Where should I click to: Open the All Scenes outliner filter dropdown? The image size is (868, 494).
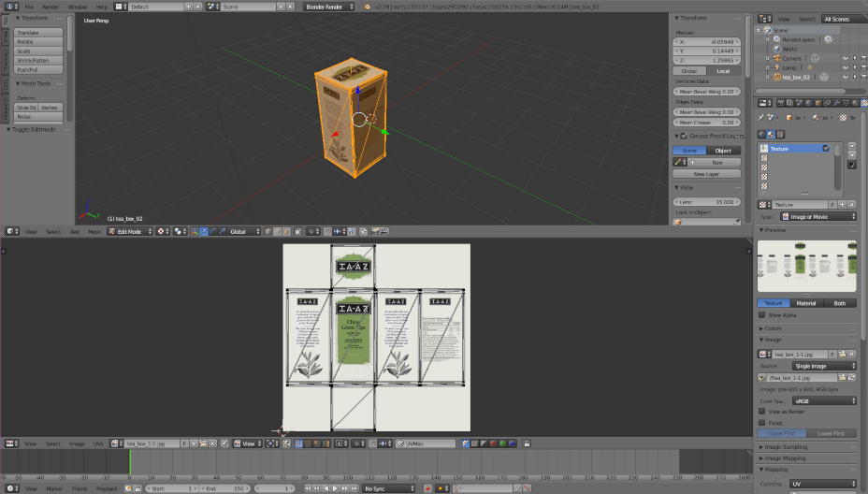point(845,19)
